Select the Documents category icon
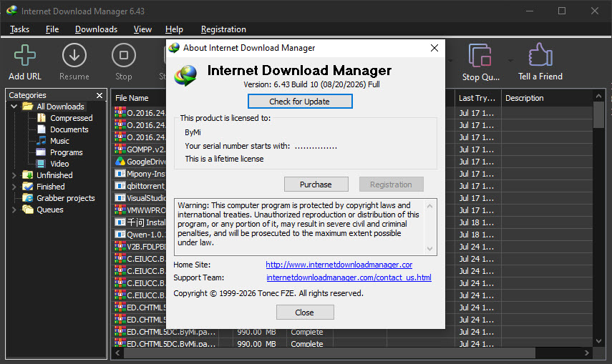This screenshot has width=612, height=364. pos(42,129)
